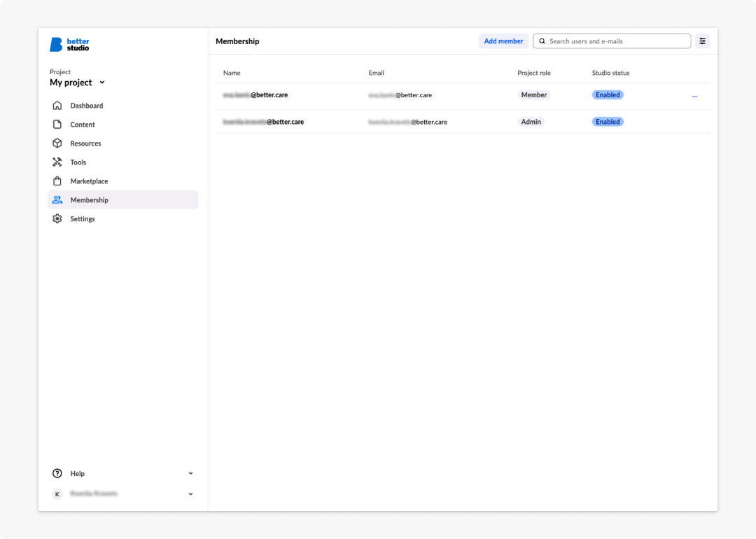Click the Project role column header
Image resolution: width=756 pixels, height=539 pixels.
pyautogui.click(x=533, y=73)
